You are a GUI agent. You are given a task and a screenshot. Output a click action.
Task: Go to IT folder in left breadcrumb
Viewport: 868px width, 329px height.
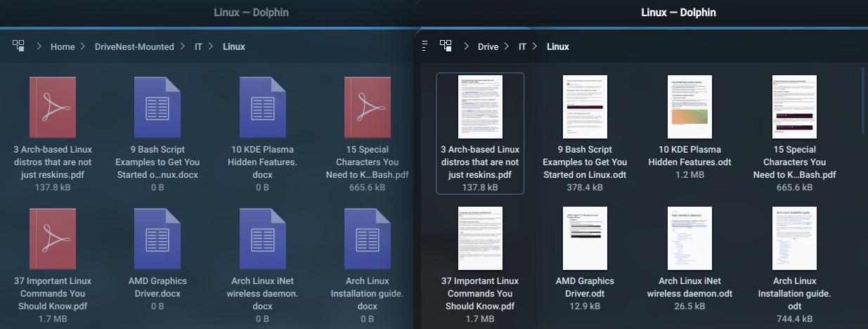[x=199, y=47]
